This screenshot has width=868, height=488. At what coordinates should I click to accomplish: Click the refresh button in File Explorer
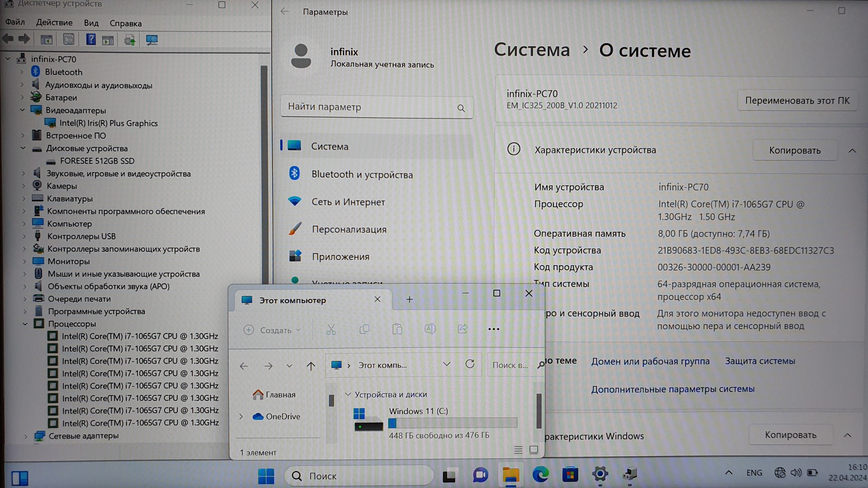(470, 364)
